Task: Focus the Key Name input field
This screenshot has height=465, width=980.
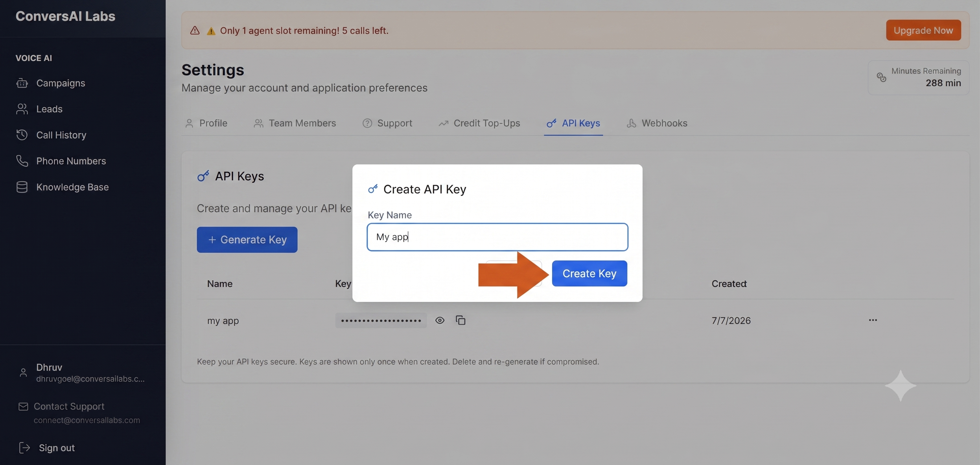Action: pos(497,237)
